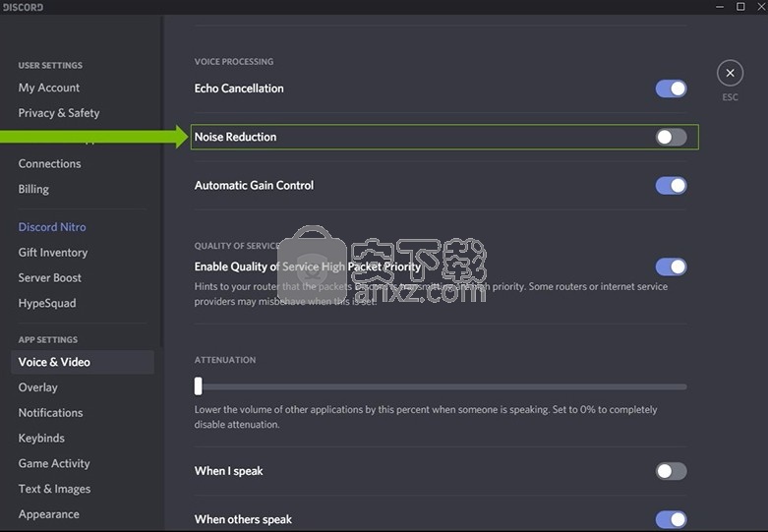Toggle the When others speak switch

[x=671, y=519]
